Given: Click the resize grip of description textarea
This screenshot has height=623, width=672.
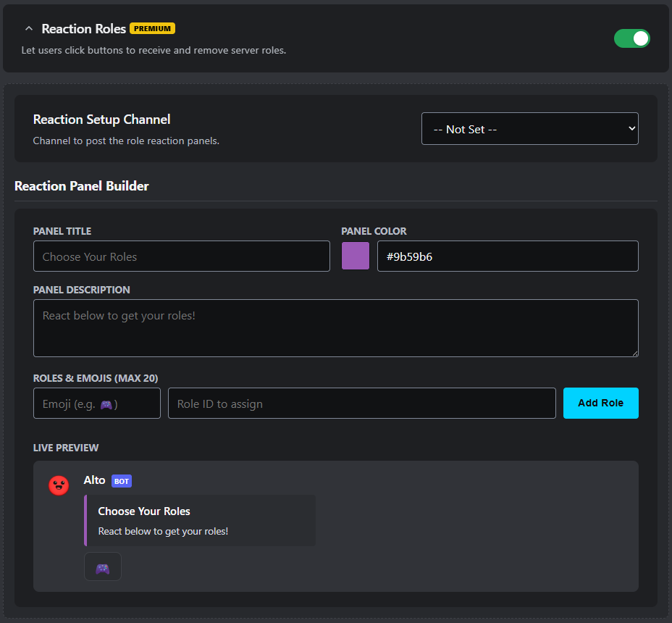Looking at the screenshot, I should pos(635,353).
